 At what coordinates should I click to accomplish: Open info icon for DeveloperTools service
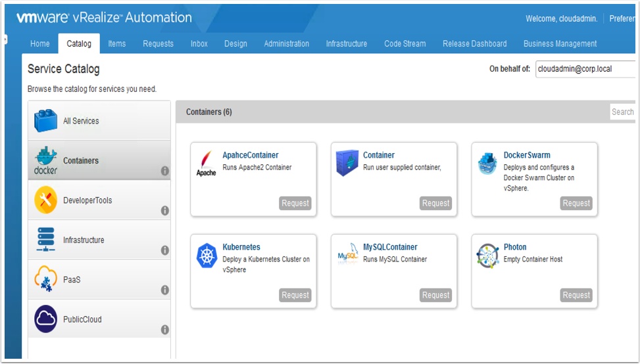[165, 210]
